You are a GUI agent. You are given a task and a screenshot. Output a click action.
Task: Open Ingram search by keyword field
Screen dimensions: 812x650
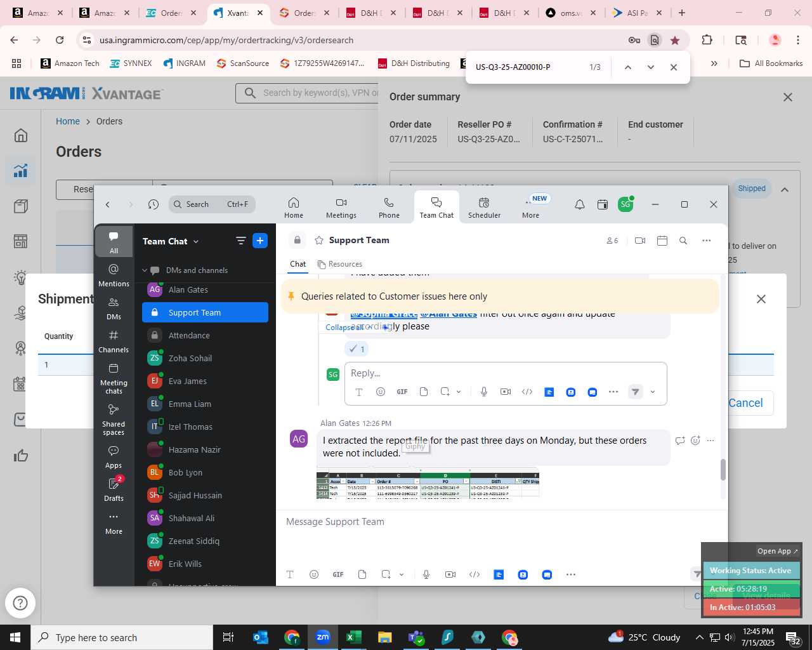tap(307, 93)
